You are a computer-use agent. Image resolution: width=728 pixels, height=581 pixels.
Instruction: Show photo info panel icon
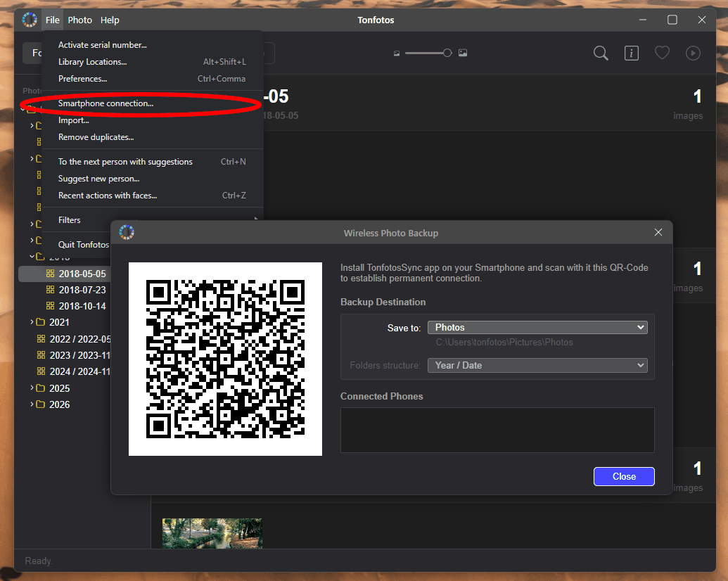point(632,53)
